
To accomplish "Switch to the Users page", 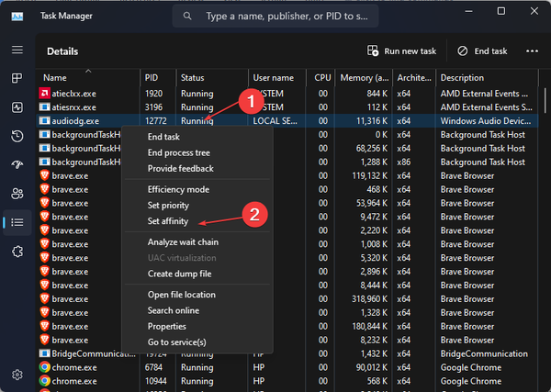I will click(x=17, y=193).
